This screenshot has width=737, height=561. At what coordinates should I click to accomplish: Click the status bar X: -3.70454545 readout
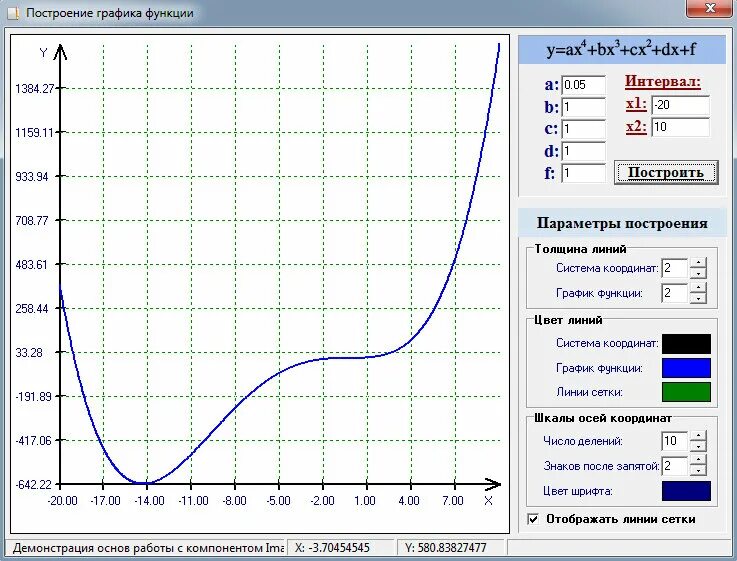[x=332, y=548]
